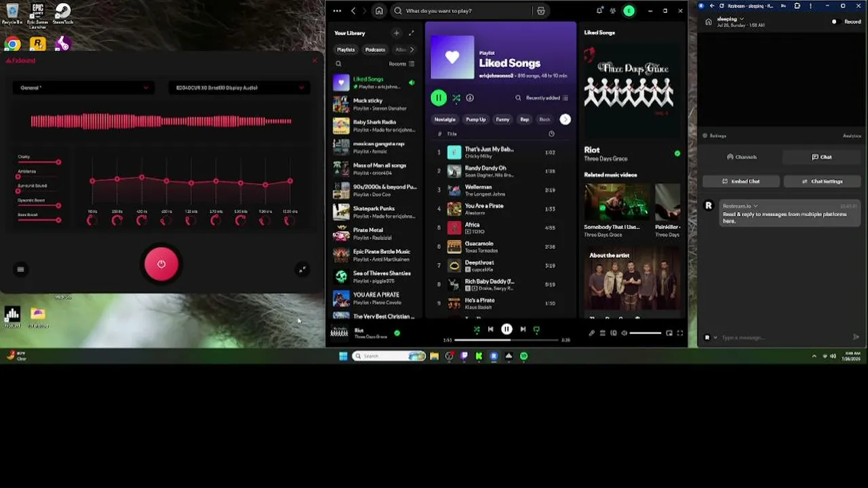Viewport: 868px width, 488px height.
Task: Download the Liked Songs playlist
Action: click(470, 98)
